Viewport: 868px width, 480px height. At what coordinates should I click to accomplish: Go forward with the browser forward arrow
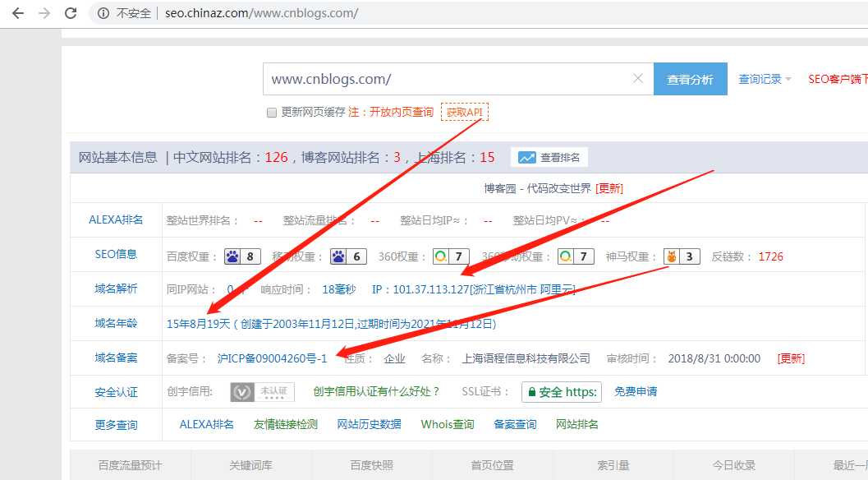coord(44,13)
